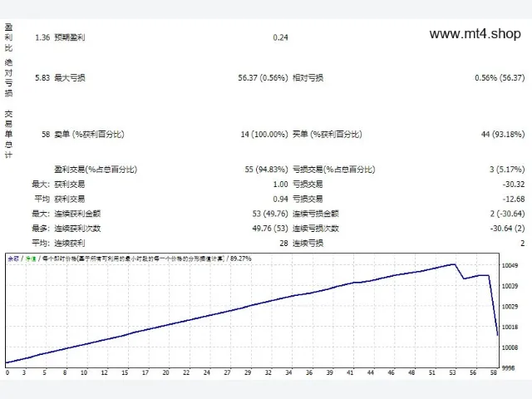Click the 10029 y-axis label
The width and height of the screenshot is (532, 399).
(x=510, y=307)
